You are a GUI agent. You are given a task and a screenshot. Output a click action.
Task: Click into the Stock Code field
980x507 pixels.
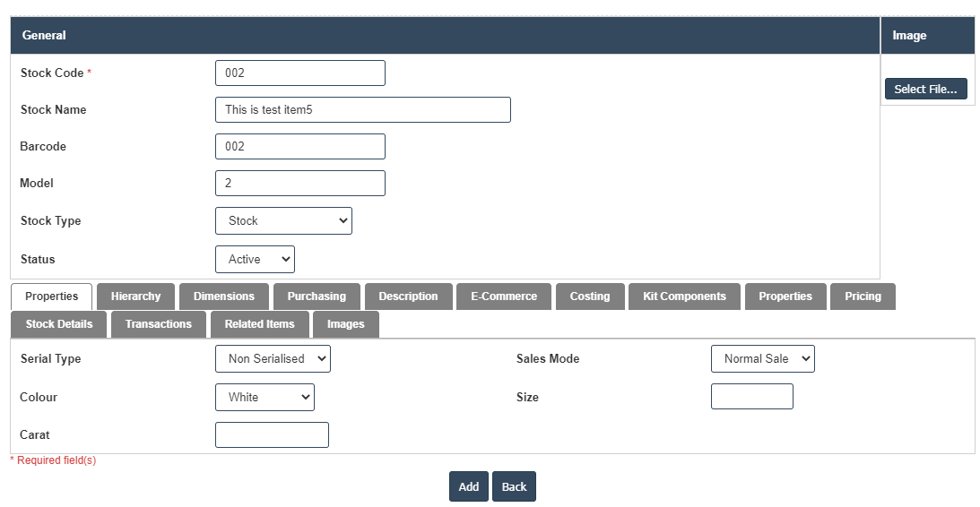pyautogui.click(x=299, y=73)
